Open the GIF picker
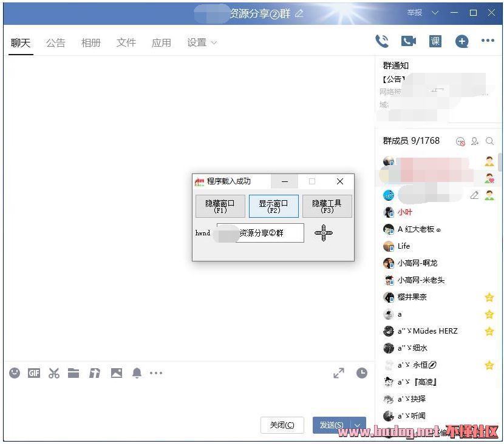This screenshot has width=504, height=444. click(x=34, y=373)
